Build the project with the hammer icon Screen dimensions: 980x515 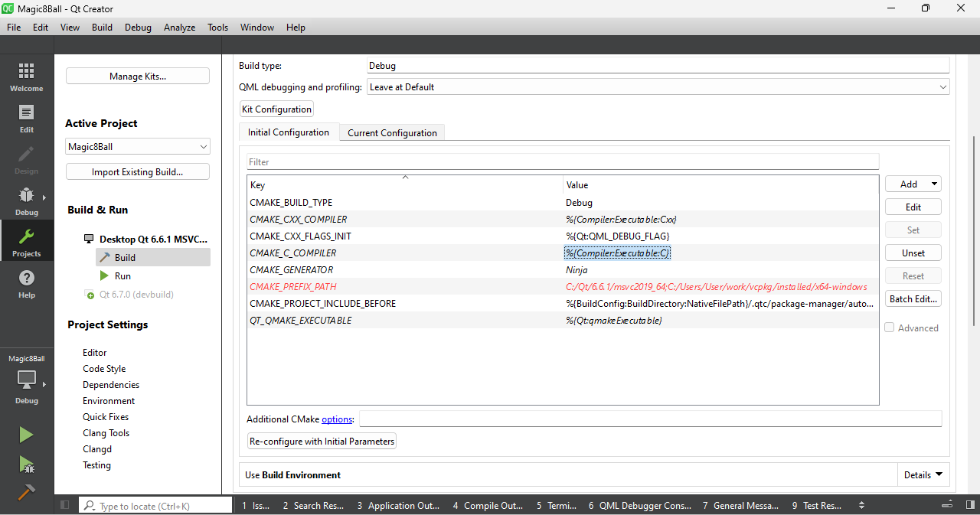pos(25,492)
